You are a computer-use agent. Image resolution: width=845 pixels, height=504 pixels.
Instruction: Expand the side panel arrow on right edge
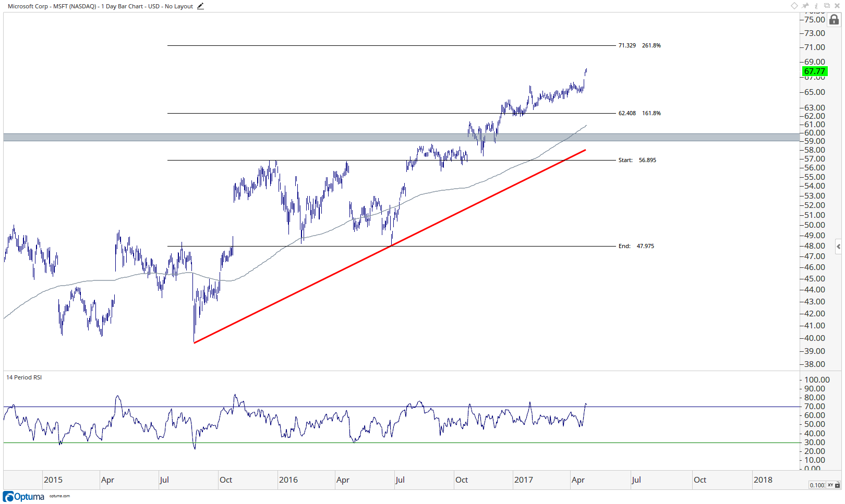(x=838, y=247)
